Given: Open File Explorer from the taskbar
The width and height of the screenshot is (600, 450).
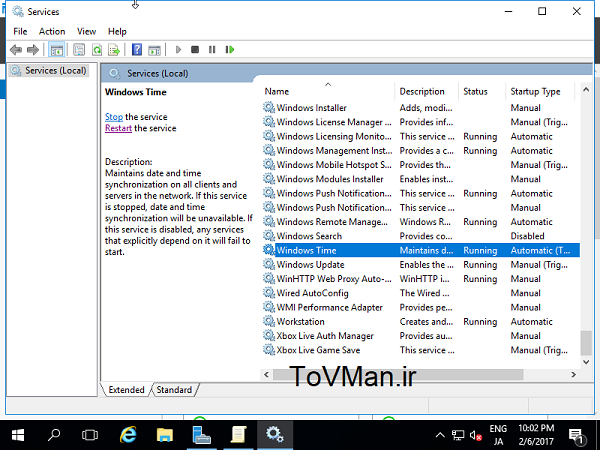Looking at the screenshot, I should click(165, 435).
